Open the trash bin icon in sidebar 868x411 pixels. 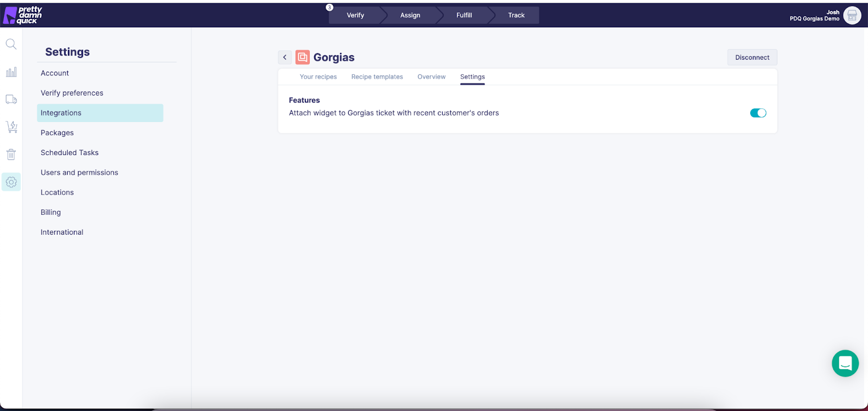coord(11,155)
